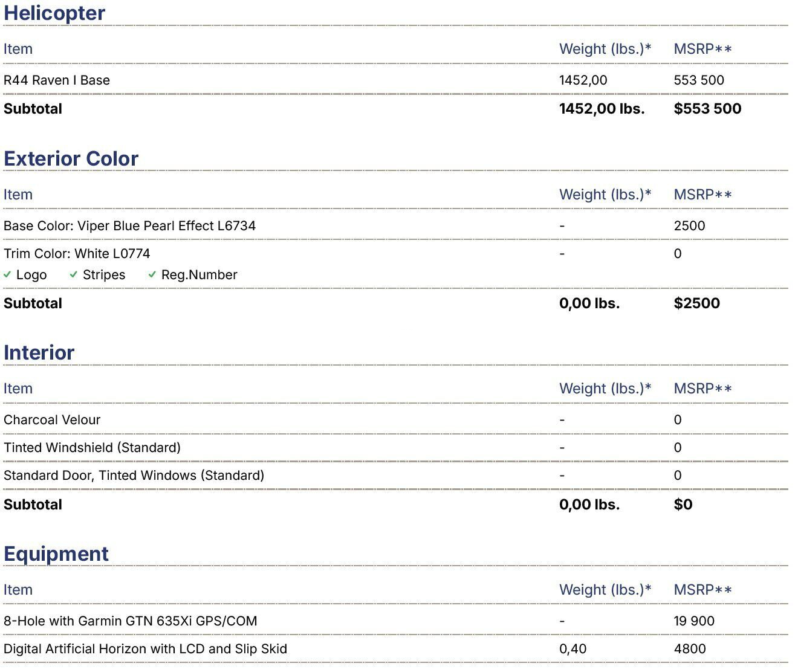Click Base Color Viper Blue Pearl Effect item
The height and width of the screenshot is (672, 798).
[129, 226]
